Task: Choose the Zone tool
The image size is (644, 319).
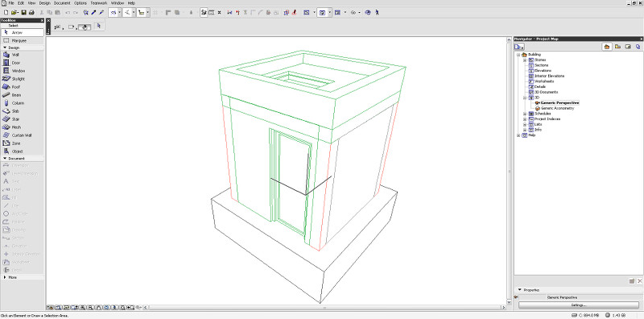Action: [x=23, y=143]
